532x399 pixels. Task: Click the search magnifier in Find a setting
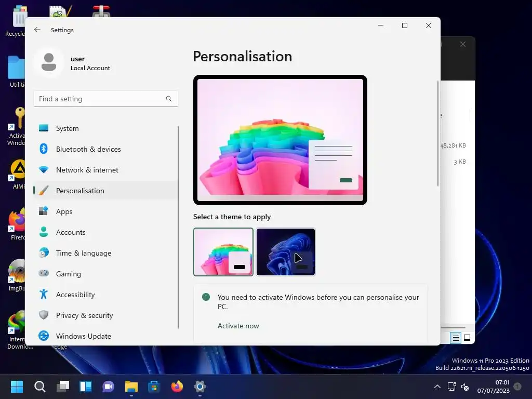169,99
